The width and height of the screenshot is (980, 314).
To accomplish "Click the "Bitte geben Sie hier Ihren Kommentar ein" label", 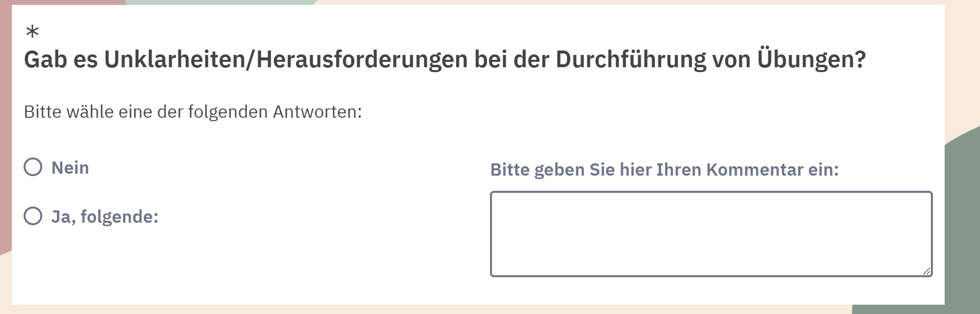I will (x=664, y=170).
